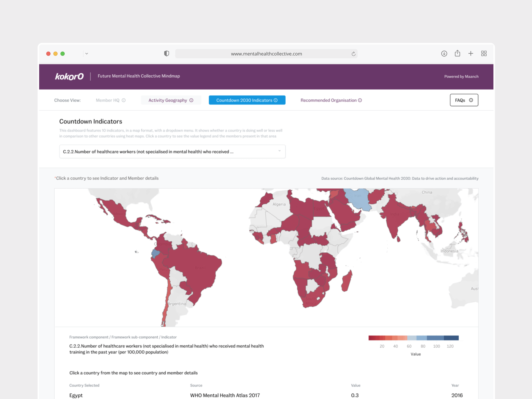
Task: Click the share icon in the browser toolbar
Action: click(x=457, y=53)
